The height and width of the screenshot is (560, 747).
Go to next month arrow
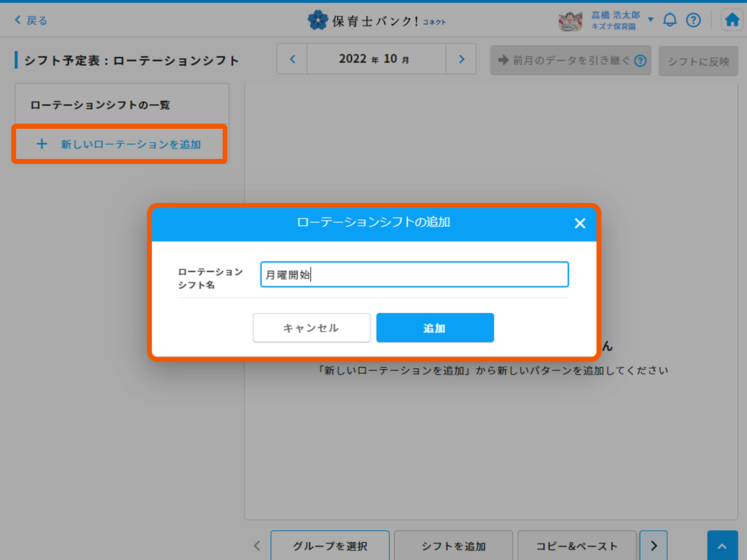[461, 59]
